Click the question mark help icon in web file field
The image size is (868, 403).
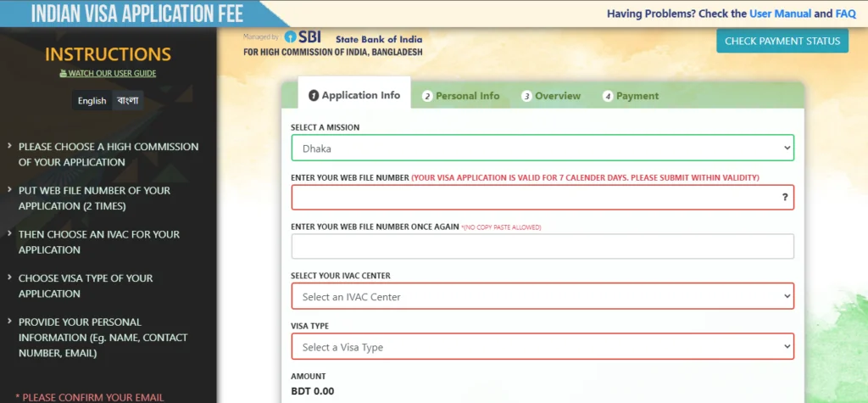[784, 198]
